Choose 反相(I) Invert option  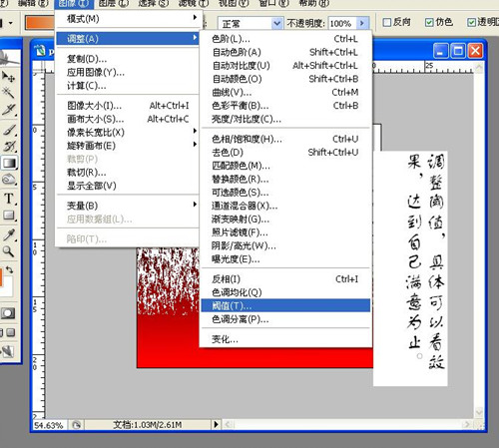[285, 279]
